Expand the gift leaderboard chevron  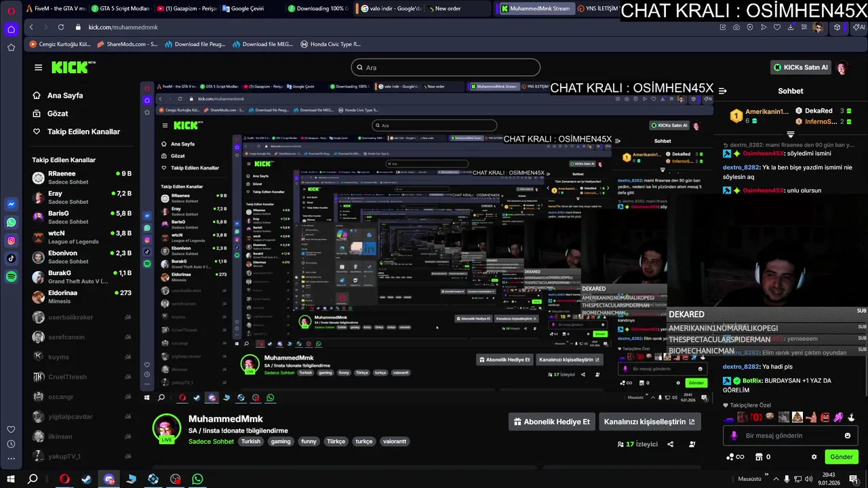point(791,134)
